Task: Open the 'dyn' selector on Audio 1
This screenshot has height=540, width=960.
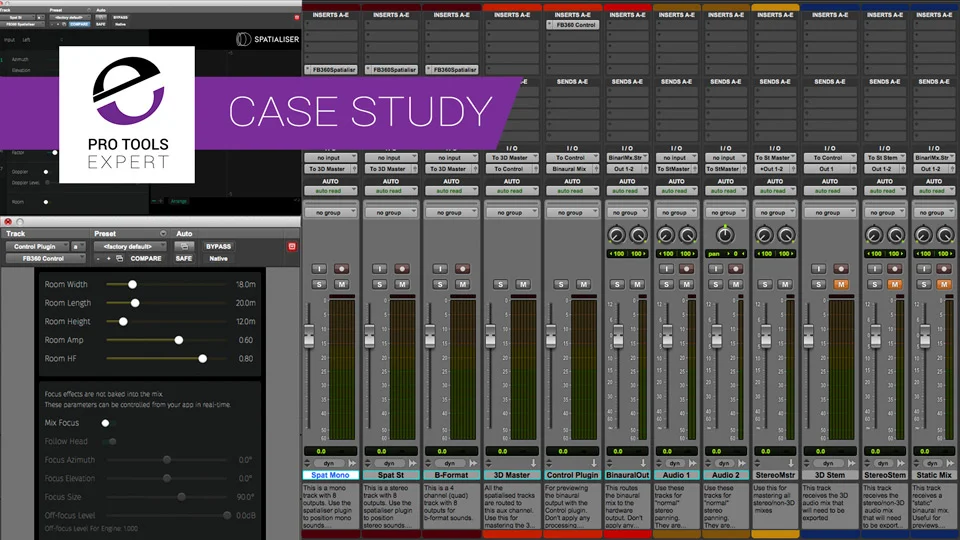Action: pos(675,463)
